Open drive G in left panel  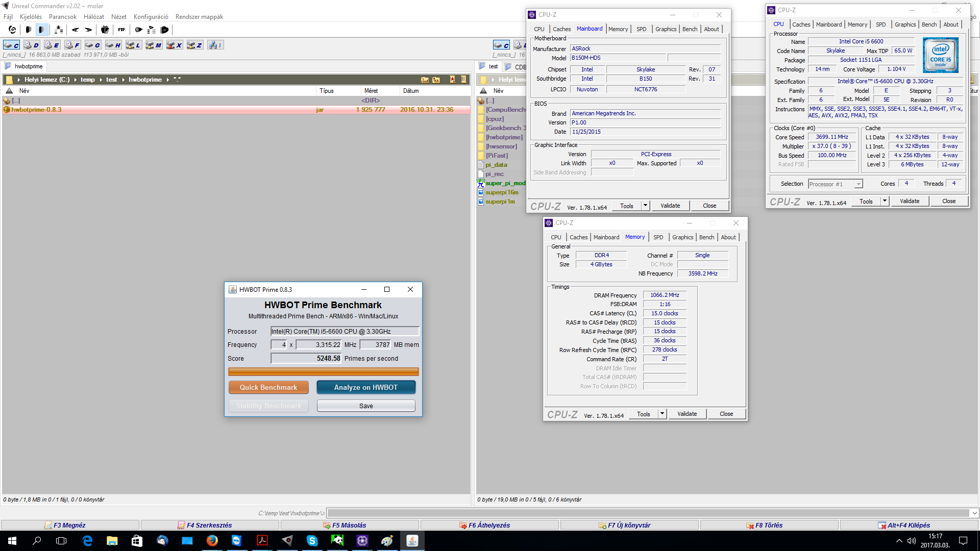[93, 45]
